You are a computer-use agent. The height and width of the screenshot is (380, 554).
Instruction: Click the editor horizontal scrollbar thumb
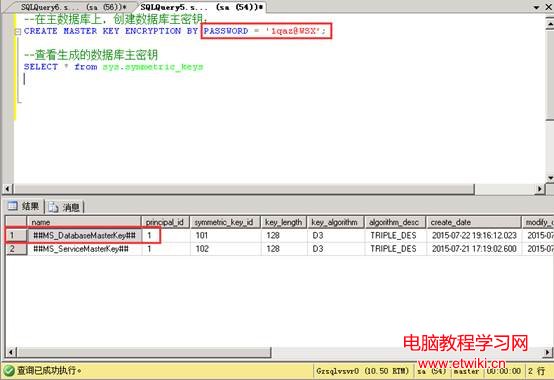click(244, 189)
